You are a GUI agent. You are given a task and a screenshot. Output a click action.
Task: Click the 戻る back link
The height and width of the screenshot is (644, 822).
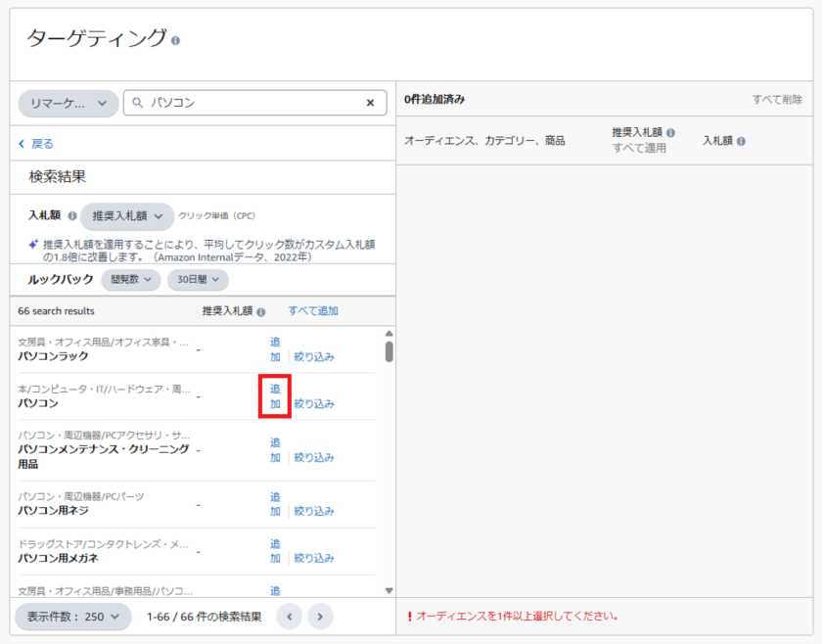(x=36, y=144)
